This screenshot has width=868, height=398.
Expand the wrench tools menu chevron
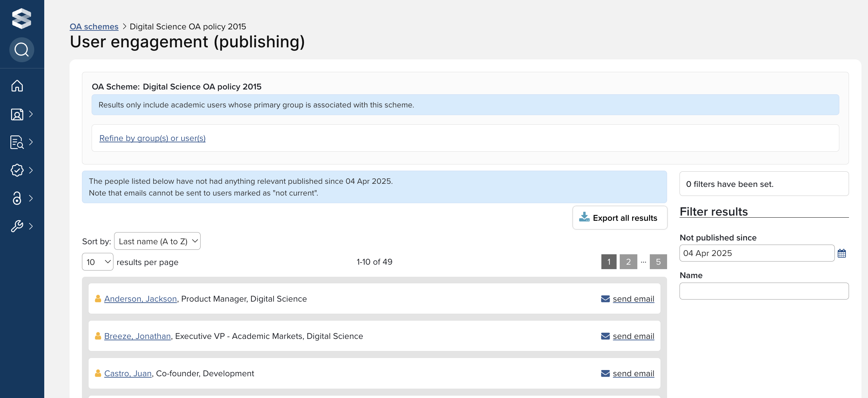coord(31,226)
